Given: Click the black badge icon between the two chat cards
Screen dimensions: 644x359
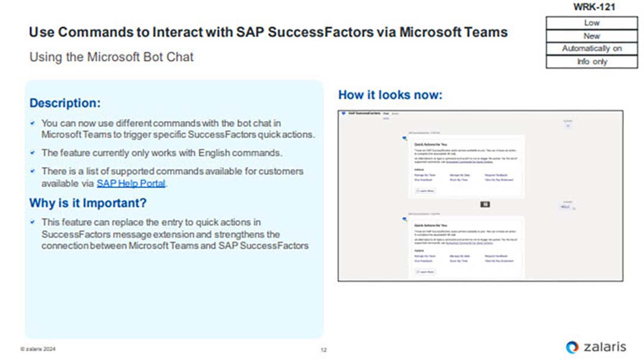Looking at the screenshot, I should 485,204.
